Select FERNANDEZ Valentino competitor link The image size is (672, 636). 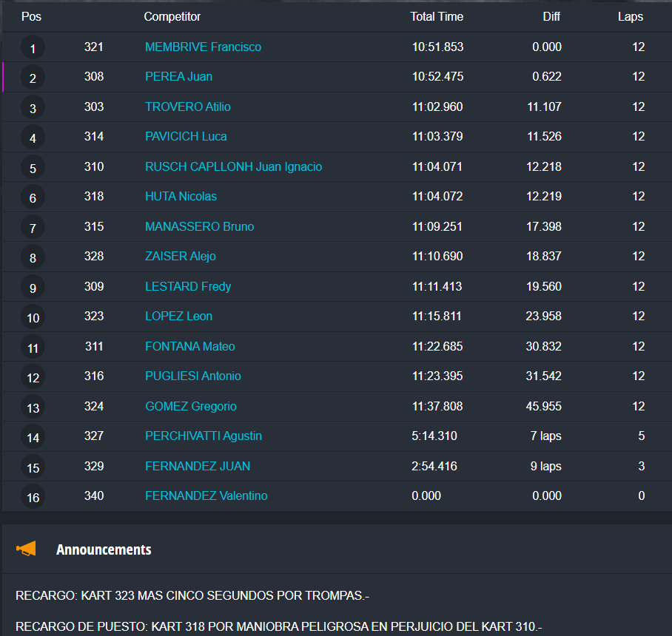(x=206, y=496)
